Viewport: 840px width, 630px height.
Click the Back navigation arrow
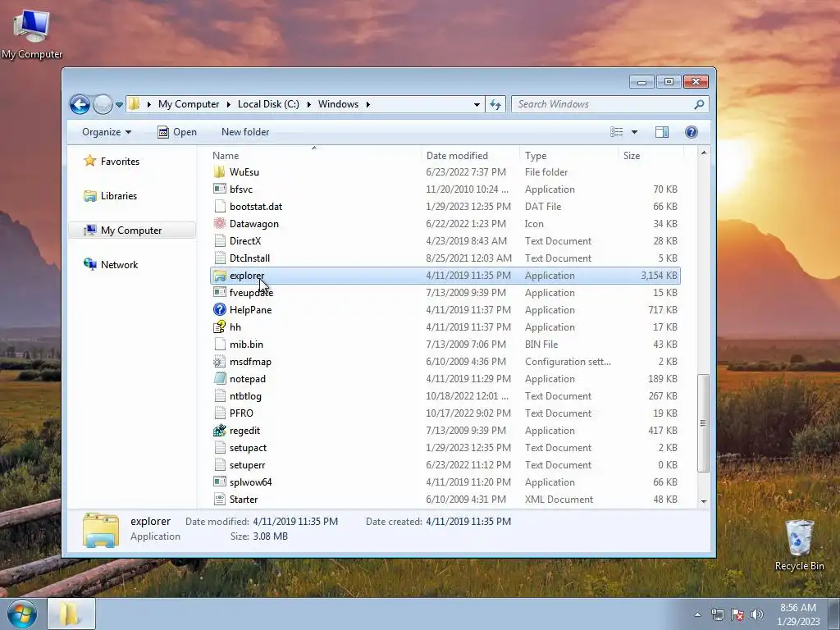tap(80, 104)
